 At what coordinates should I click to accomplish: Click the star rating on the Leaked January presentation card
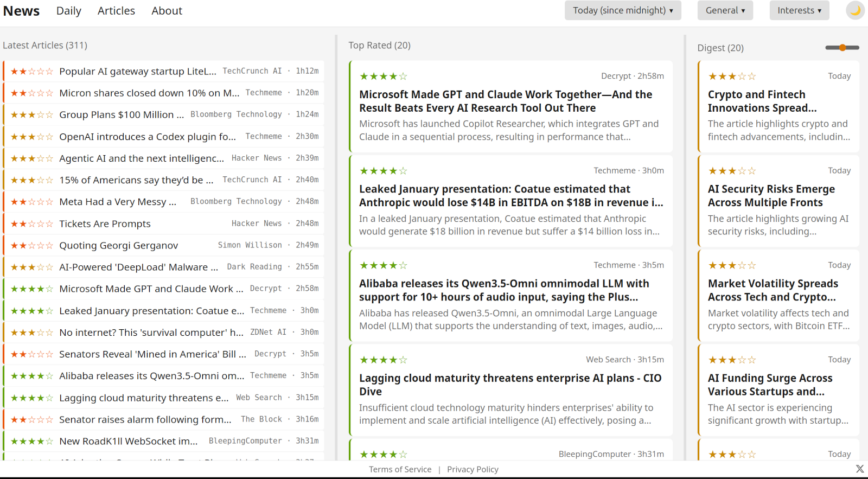(x=384, y=171)
